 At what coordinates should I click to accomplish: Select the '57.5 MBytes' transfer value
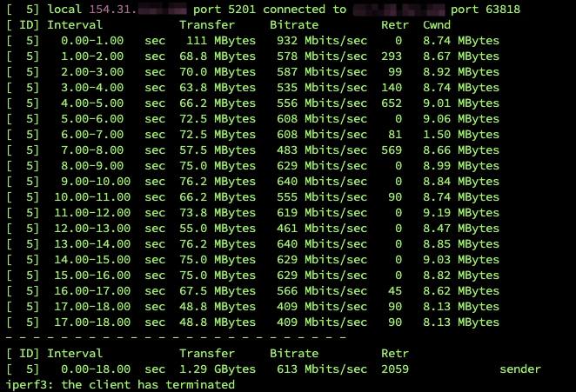click(218, 150)
